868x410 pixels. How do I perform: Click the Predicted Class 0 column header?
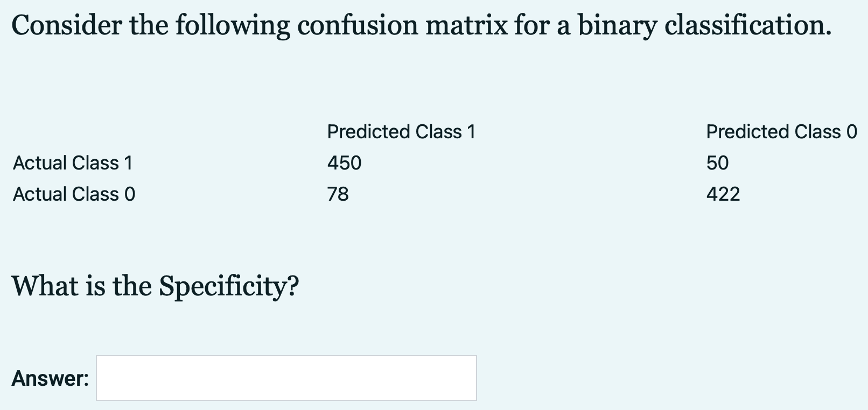click(781, 131)
